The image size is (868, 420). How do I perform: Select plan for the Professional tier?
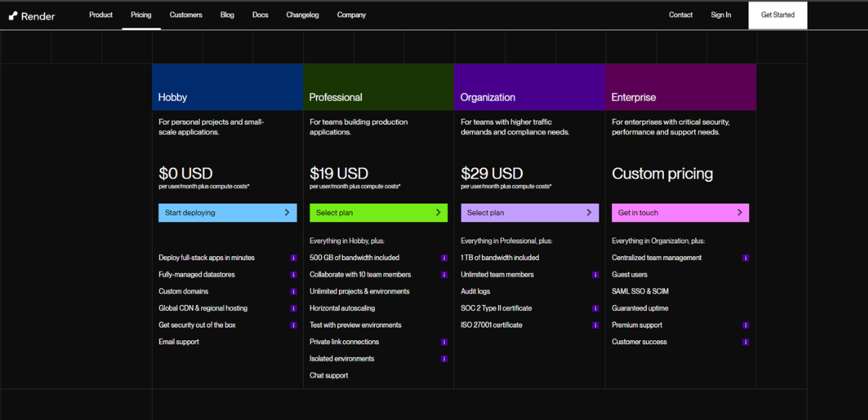coord(378,213)
